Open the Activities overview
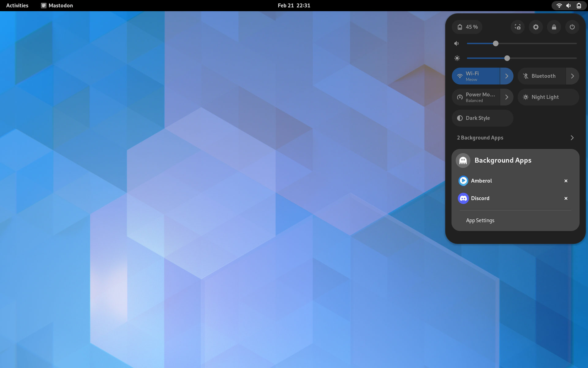The height and width of the screenshot is (368, 588). pos(17,6)
